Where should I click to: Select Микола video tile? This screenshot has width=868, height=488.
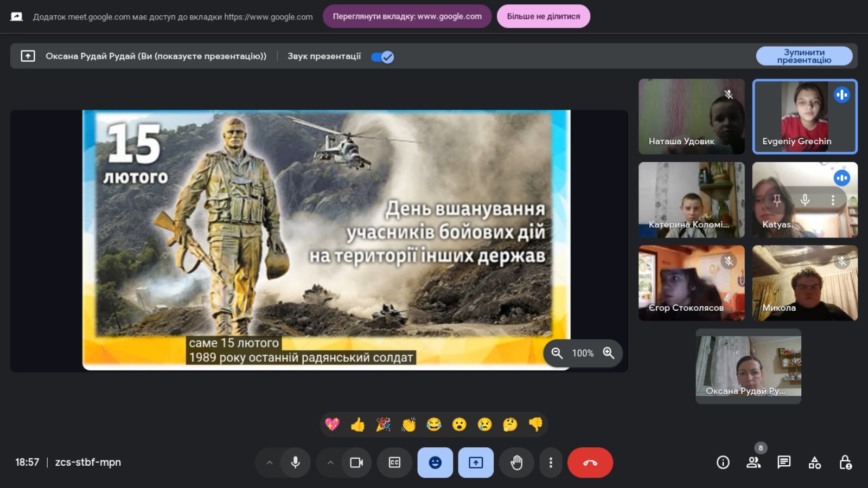[805, 283]
